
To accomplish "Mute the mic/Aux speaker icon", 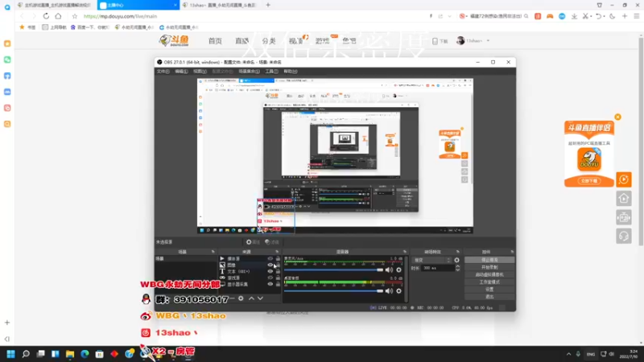I will [389, 269].
